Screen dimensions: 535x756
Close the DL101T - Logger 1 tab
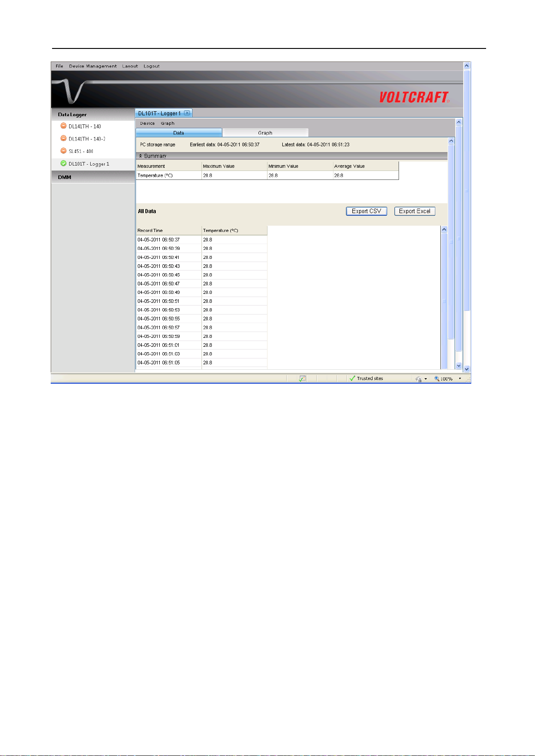(187, 113)
